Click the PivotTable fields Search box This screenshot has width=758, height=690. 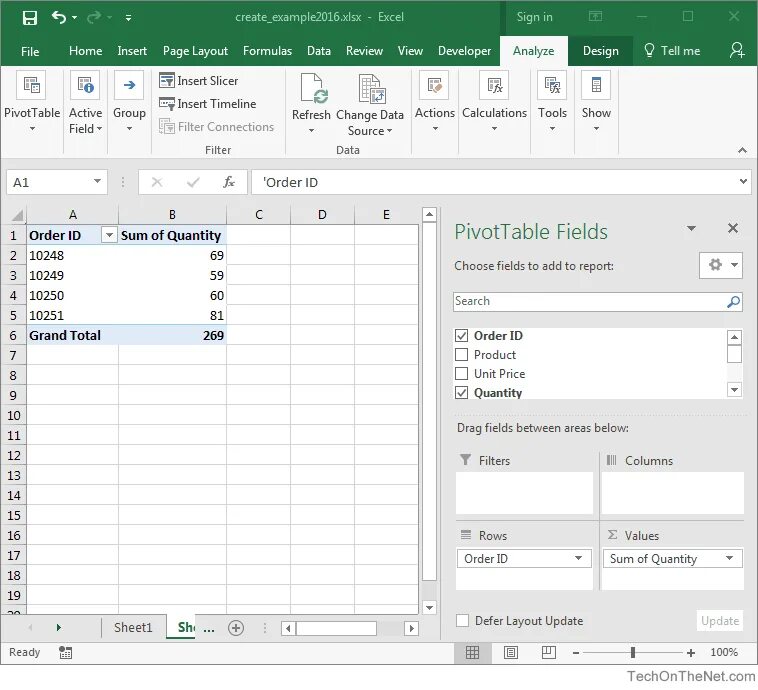(598, 301)
